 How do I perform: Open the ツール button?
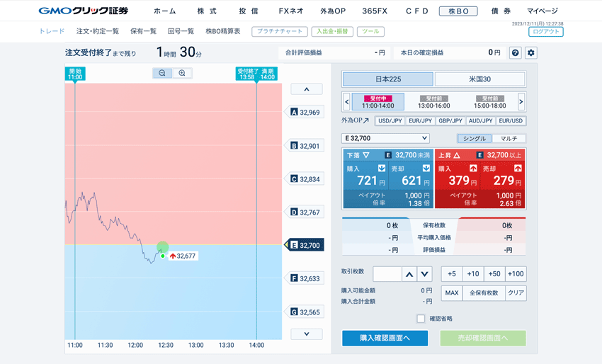point(370,31)
